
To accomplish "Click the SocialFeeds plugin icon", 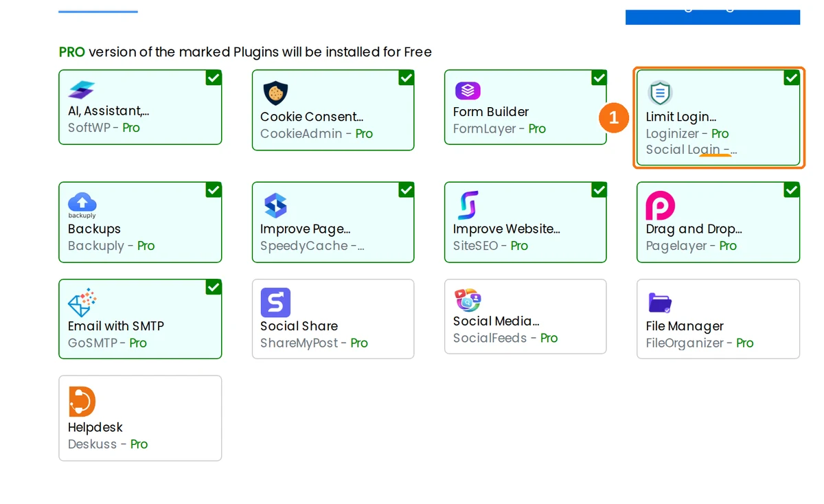I will tap(468, 300).
